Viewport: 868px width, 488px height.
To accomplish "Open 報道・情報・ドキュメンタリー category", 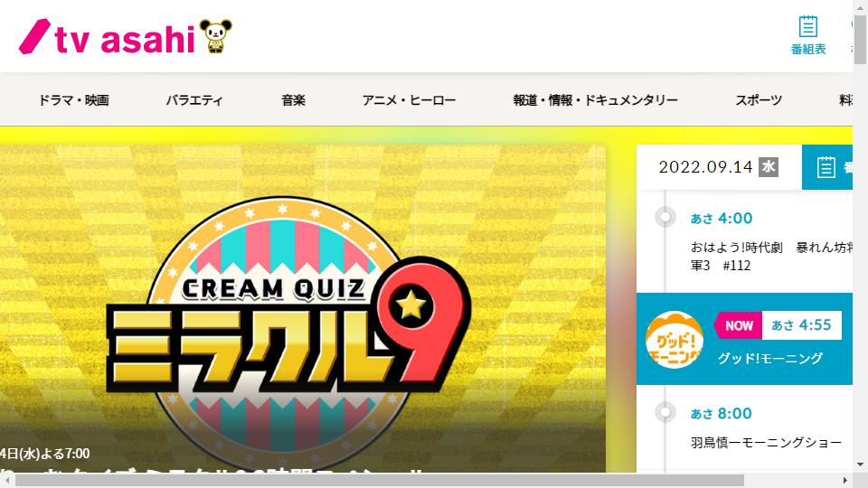I will 596,100.
